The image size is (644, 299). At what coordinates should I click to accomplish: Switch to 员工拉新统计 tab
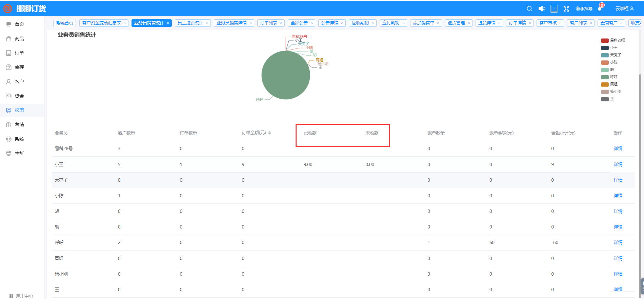tap(190, 23)
